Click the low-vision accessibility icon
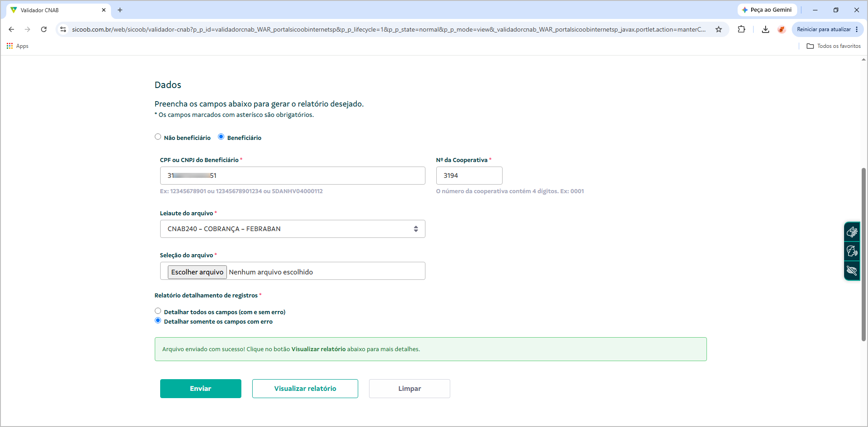This screenshot has height=427, width=868. (x=852, y=270)
